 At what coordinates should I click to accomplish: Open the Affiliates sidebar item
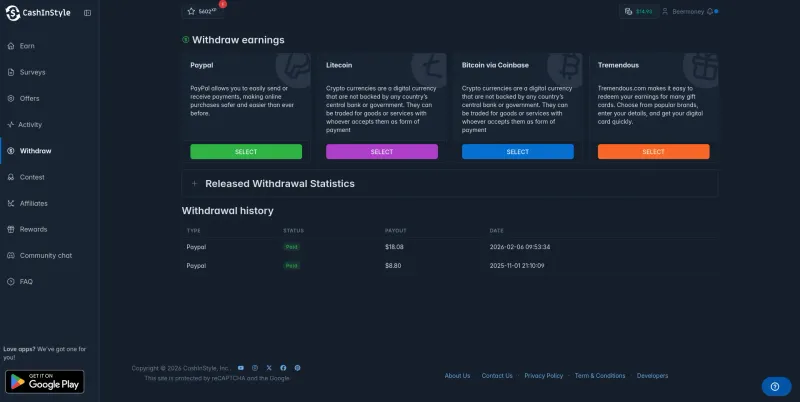pyautogui.click(x=34, y=204)
